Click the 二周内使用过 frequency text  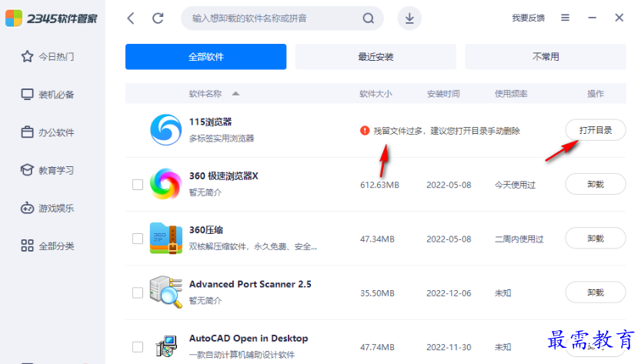tap(519, 239)
